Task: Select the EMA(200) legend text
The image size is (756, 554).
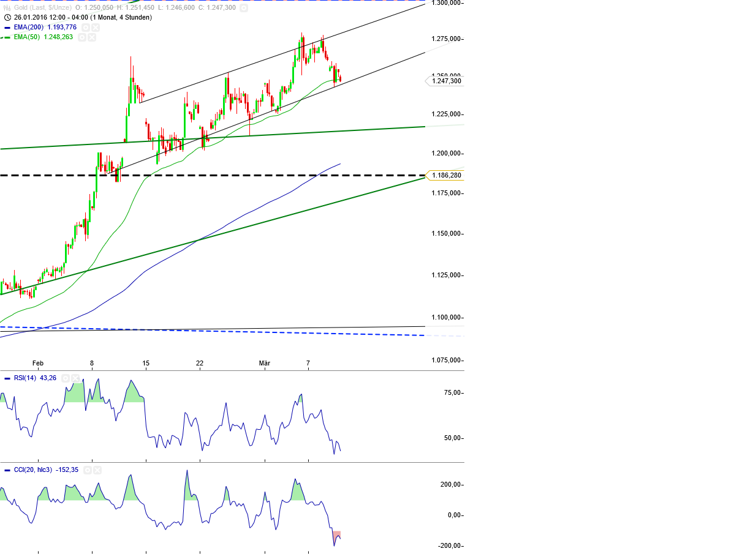Action: click(28, 27)
